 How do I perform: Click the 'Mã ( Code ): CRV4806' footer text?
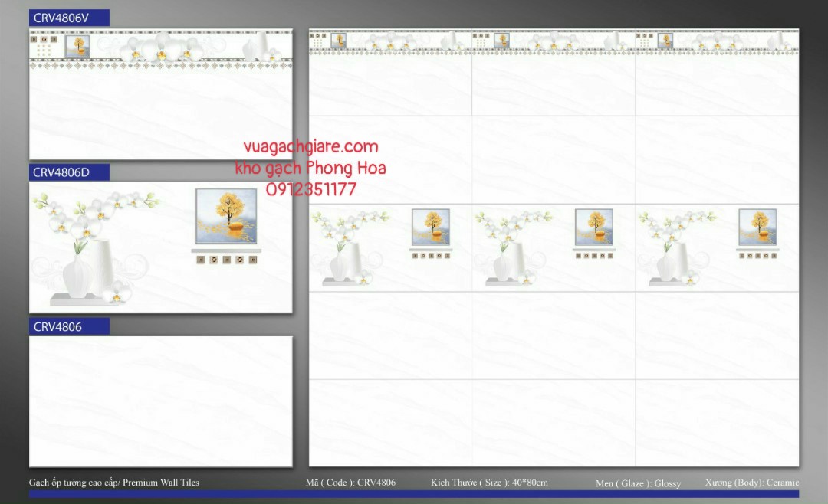[350, 483]
